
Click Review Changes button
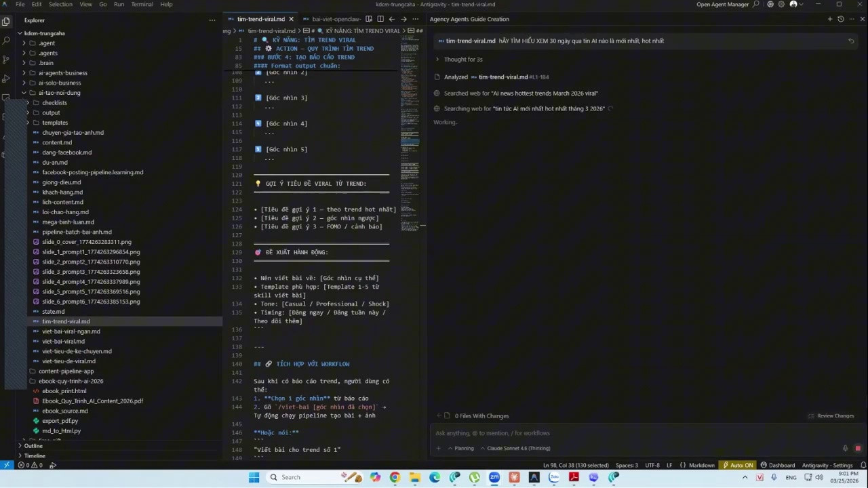(x=831, y=416)
